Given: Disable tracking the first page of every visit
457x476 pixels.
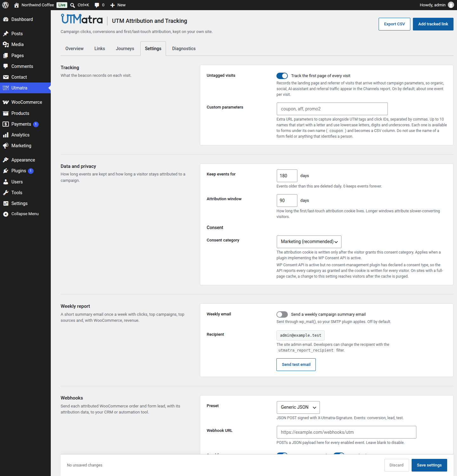Looking at the screenshot, I should (282, 76).
